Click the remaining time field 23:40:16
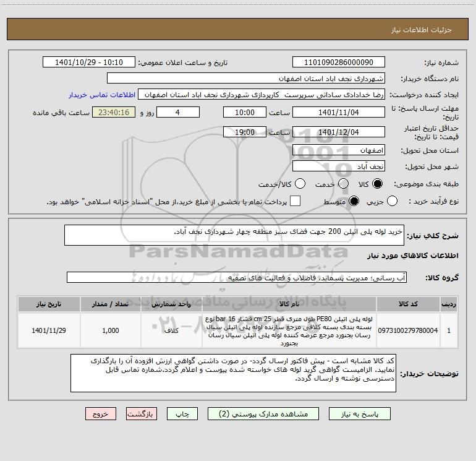 click(x=114, y=112)
